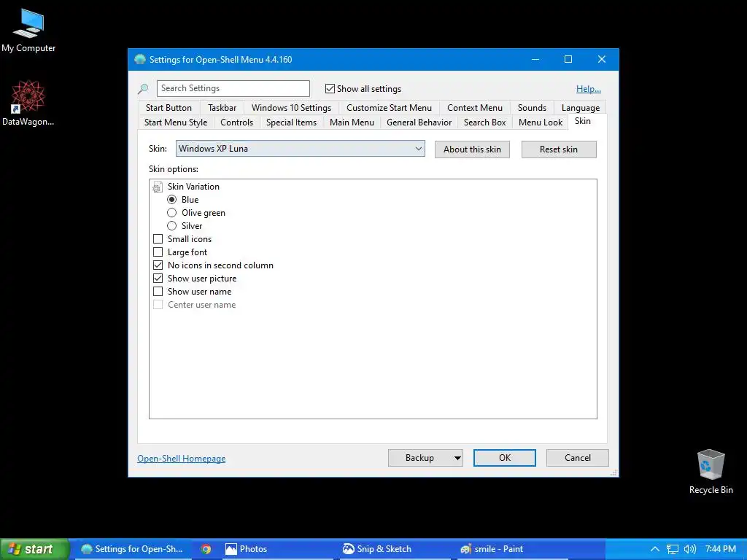Click the Settings for Open-Shell taskbar item
The width and height of the screenshot is (747, 560).
(132, 549)
